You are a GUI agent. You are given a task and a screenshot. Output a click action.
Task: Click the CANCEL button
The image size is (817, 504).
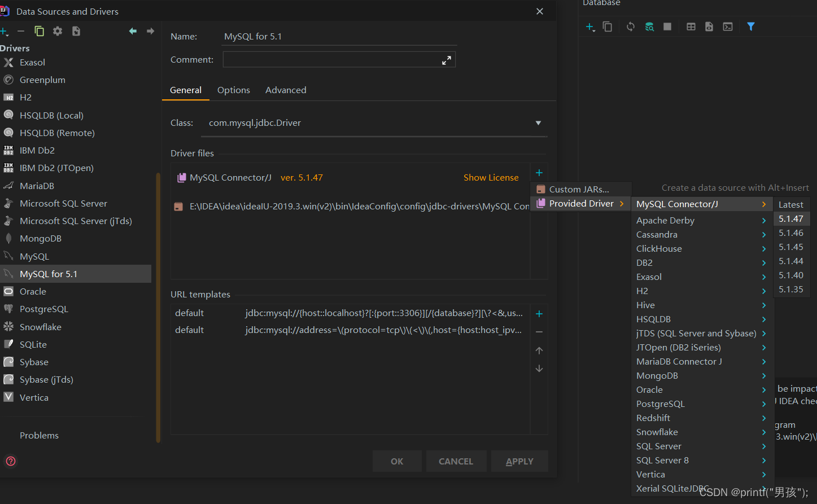(456, 461)
